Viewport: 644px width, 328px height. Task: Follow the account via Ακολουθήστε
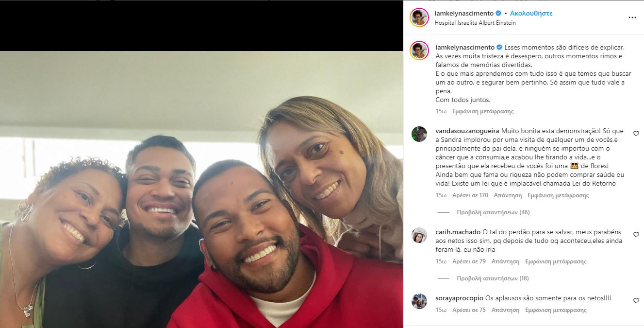(x=531, y=13)
